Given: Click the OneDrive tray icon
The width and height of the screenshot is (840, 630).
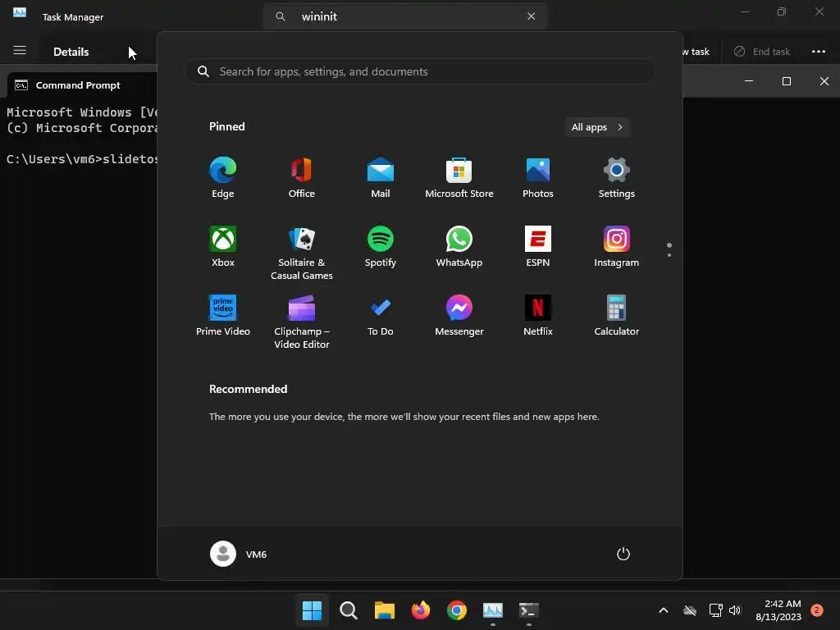Looking at the screenshot, I should coord(690,610).
